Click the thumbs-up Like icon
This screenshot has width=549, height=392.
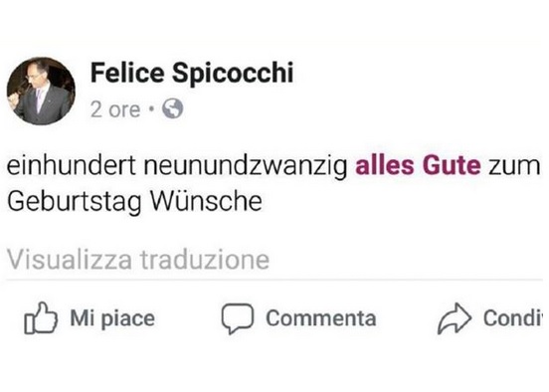click(41, 318)
